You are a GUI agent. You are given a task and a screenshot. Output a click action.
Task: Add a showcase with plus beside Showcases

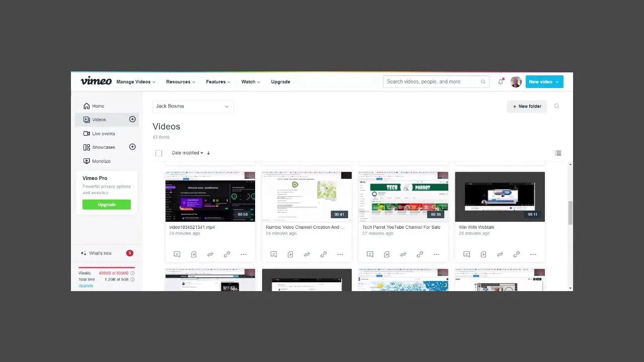(x=132, y=147)
